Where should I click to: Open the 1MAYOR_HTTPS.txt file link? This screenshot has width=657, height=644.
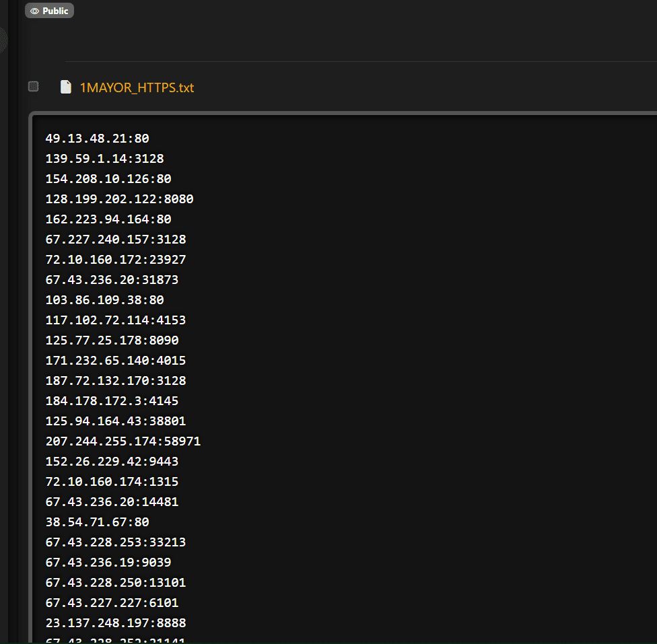[137, 87]
